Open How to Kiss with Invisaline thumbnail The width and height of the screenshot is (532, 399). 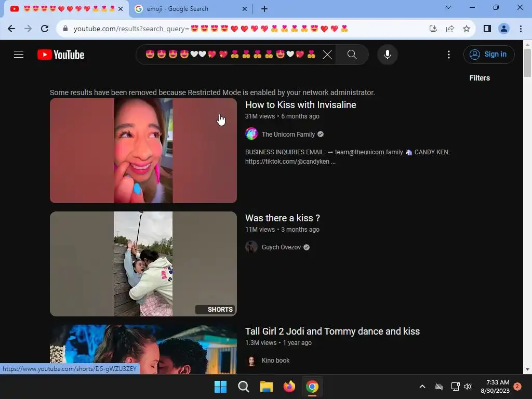(x=143, y=151)
